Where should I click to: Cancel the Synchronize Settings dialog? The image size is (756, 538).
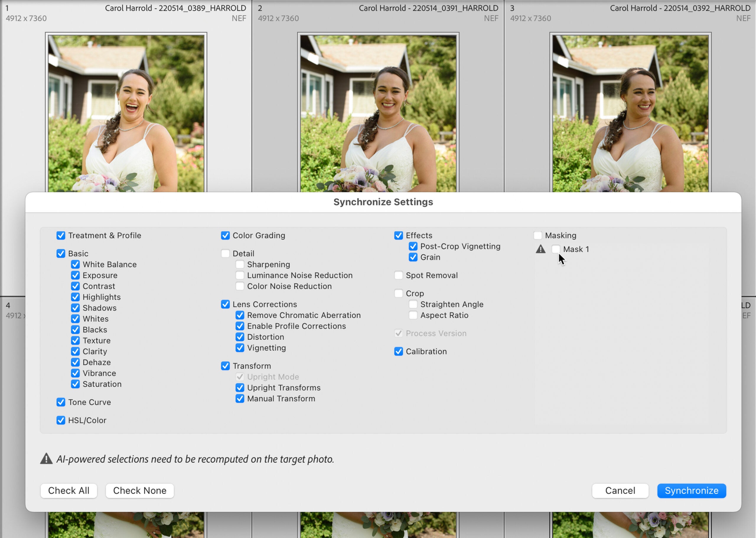click(x=620, y=491)
